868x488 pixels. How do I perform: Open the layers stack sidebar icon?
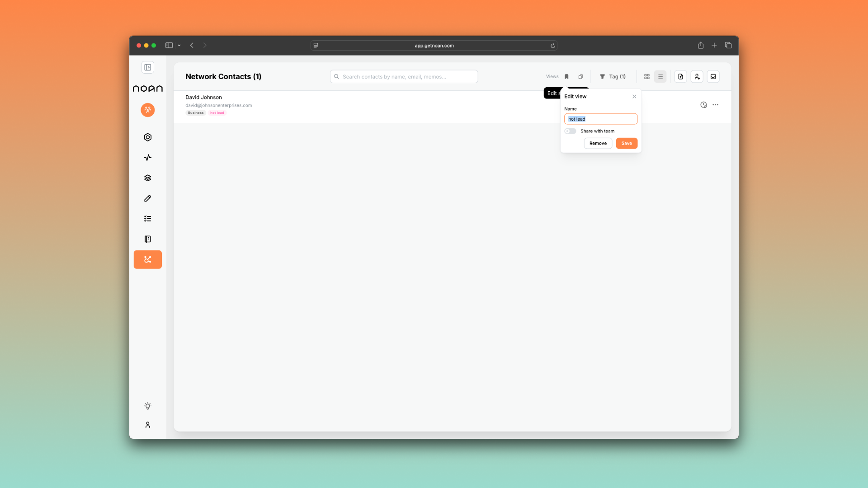click(x=148, y=178)
